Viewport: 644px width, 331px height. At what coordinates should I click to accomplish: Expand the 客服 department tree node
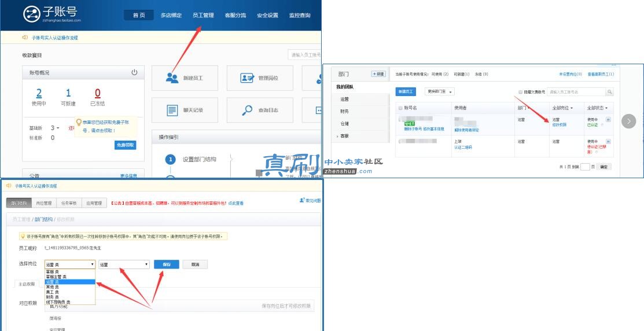(337, 136)
